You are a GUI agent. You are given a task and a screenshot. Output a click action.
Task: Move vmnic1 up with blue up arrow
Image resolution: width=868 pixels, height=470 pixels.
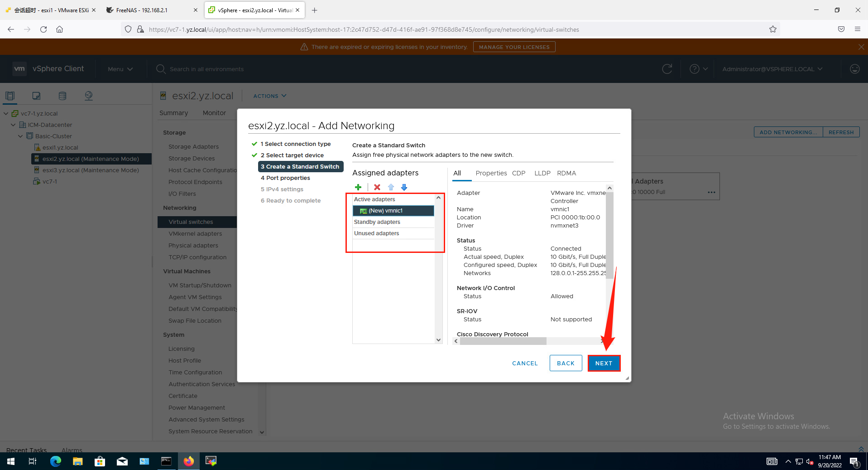(391, 187)
